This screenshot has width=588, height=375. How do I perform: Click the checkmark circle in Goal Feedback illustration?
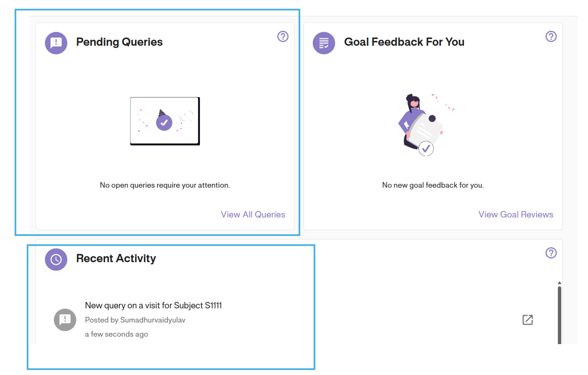[x=426, y=148]
